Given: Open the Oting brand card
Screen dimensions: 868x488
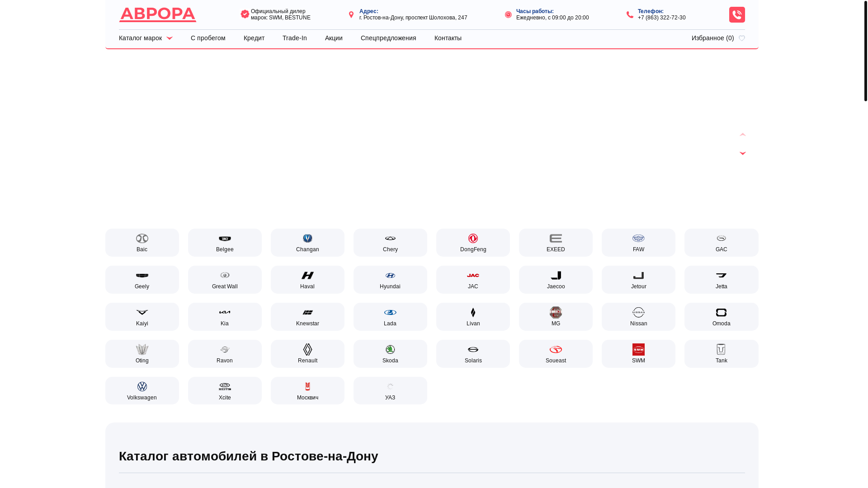Looking at the screenshot, I should pyautogui.click(x=142, y=354).
